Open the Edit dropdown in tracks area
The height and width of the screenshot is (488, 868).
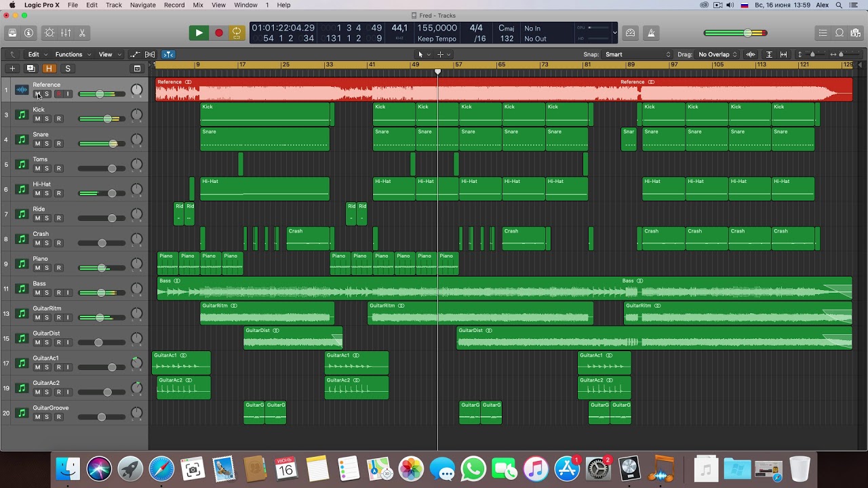[37, 54]
